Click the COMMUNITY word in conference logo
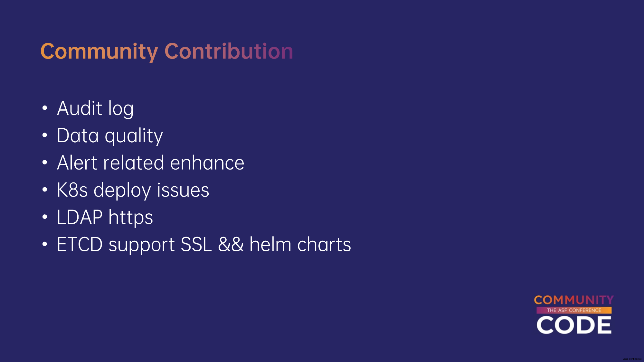644x362 pixels. coord(574,300)
